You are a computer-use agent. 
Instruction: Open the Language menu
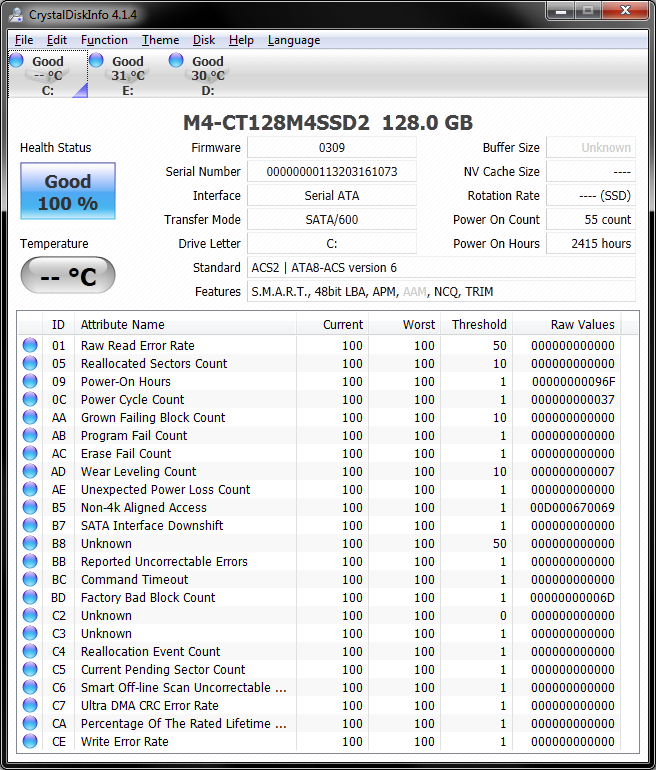click(294, 40)
